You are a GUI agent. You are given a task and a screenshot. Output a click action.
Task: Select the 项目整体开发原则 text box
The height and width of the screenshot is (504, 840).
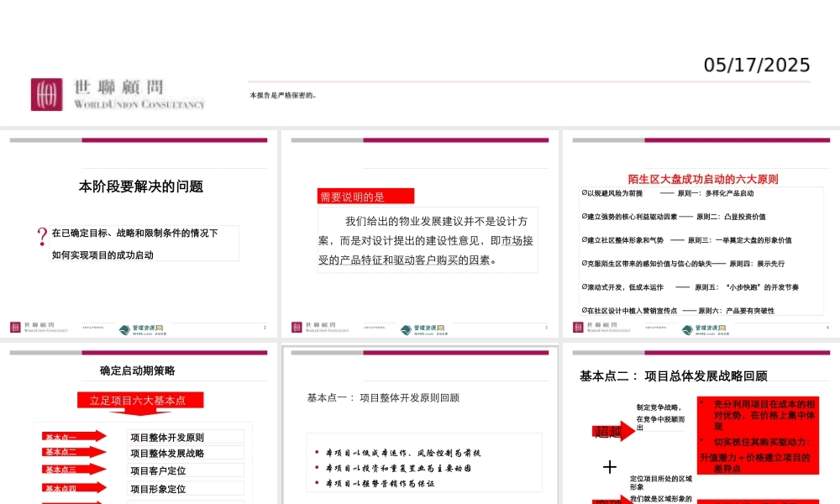pyautogui.click(x=186, y=437)
